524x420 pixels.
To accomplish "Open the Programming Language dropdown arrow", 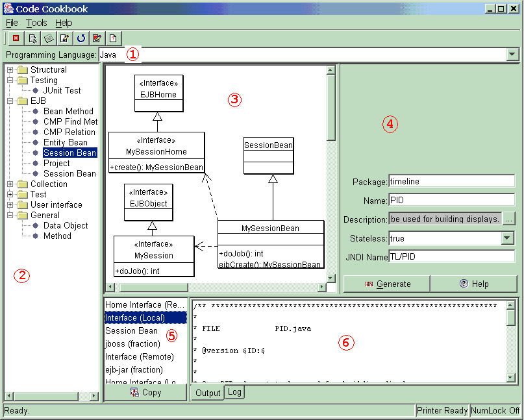I will (x=512, y=55).
